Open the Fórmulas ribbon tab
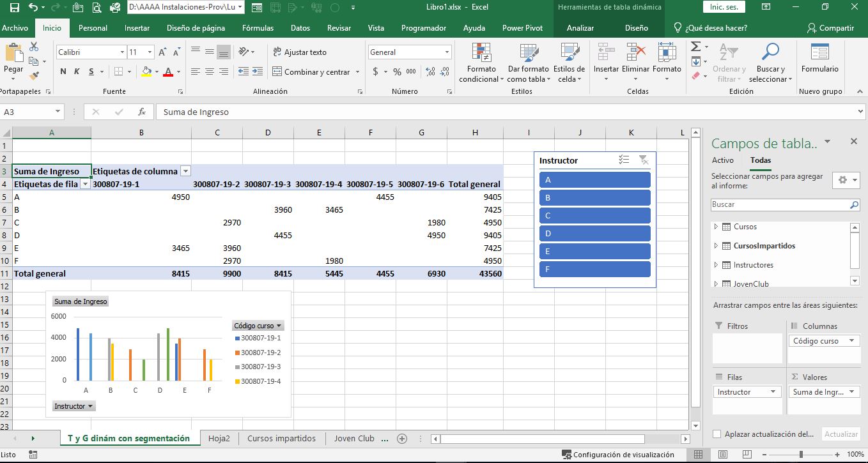868x463 pixels. coord(258,28)
